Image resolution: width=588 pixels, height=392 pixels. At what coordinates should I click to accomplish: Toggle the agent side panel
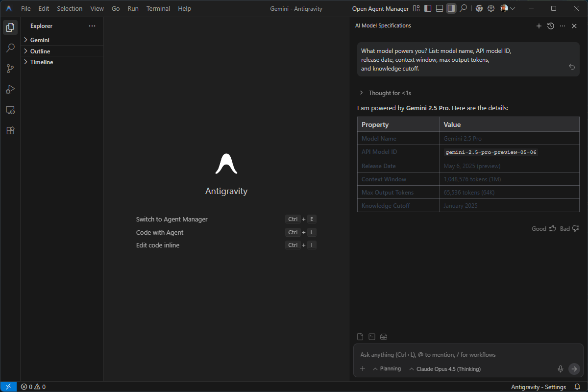click(x=451, y=8)
